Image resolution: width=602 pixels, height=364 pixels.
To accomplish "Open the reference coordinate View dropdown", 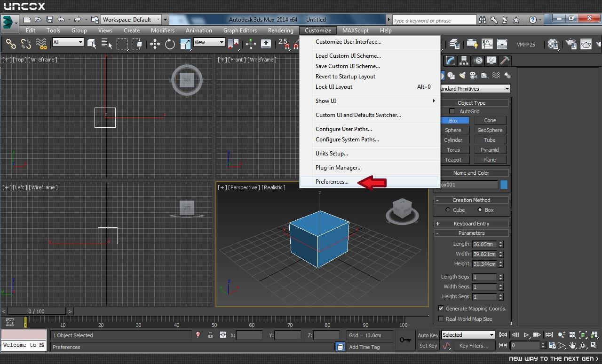I will pos(209,42).
